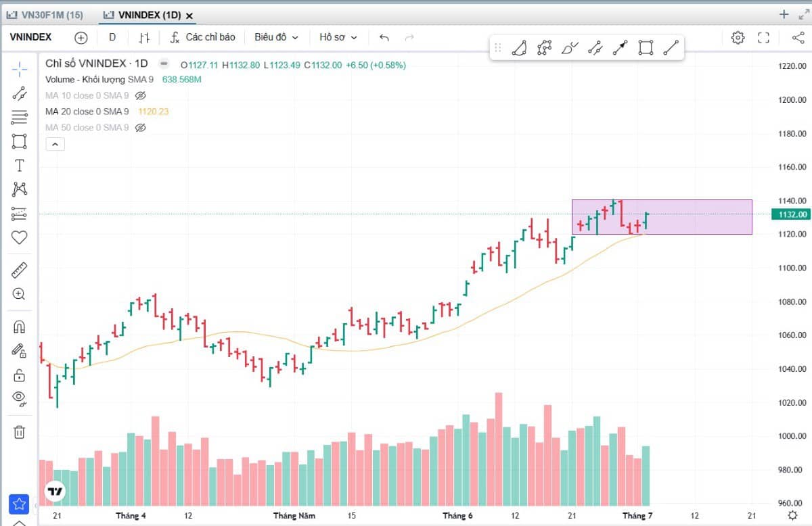Image resolution: width=812 pixels, height=526 pixels.
Task: Click the heart favorites icon
Action: point(19,237)
